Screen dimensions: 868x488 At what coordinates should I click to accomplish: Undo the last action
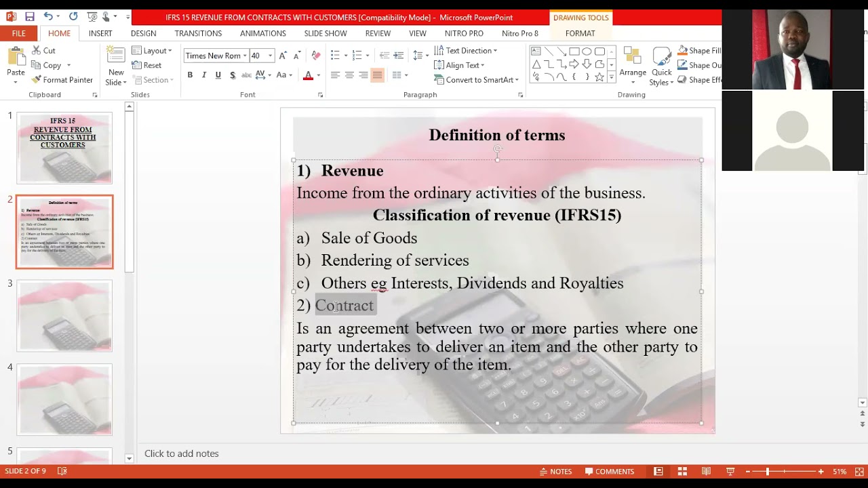(x=48, y=17)
